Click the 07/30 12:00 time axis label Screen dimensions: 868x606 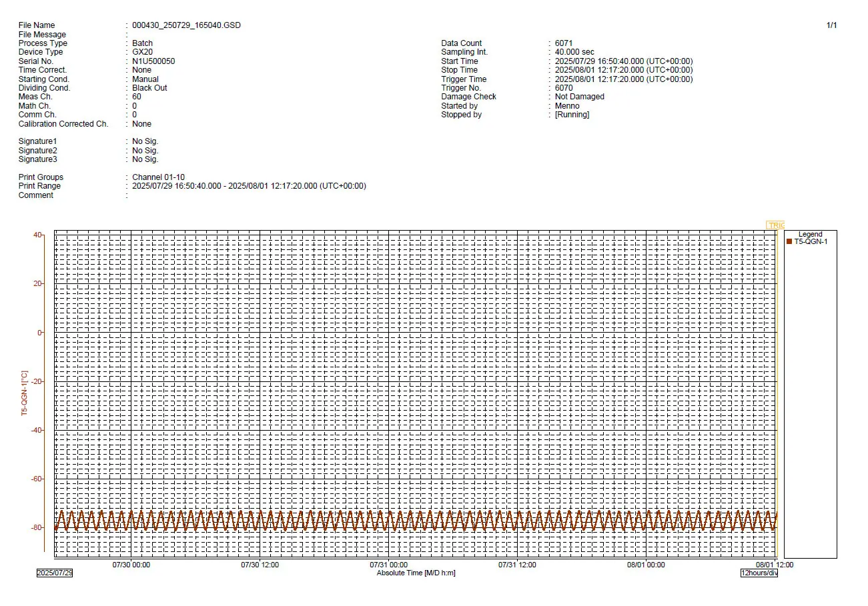point(260,565)
